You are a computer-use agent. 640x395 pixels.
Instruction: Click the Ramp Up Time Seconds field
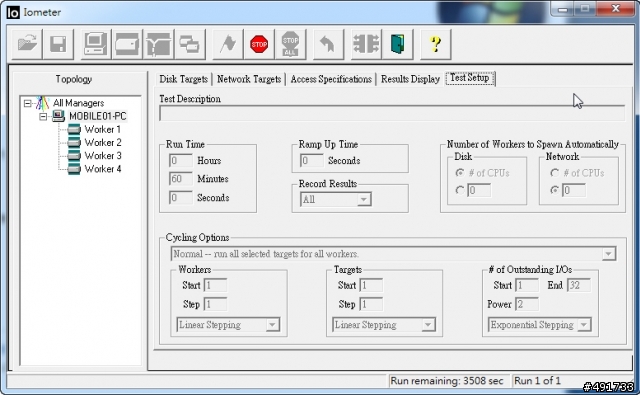pyautogui.click(x=311, y=160)
